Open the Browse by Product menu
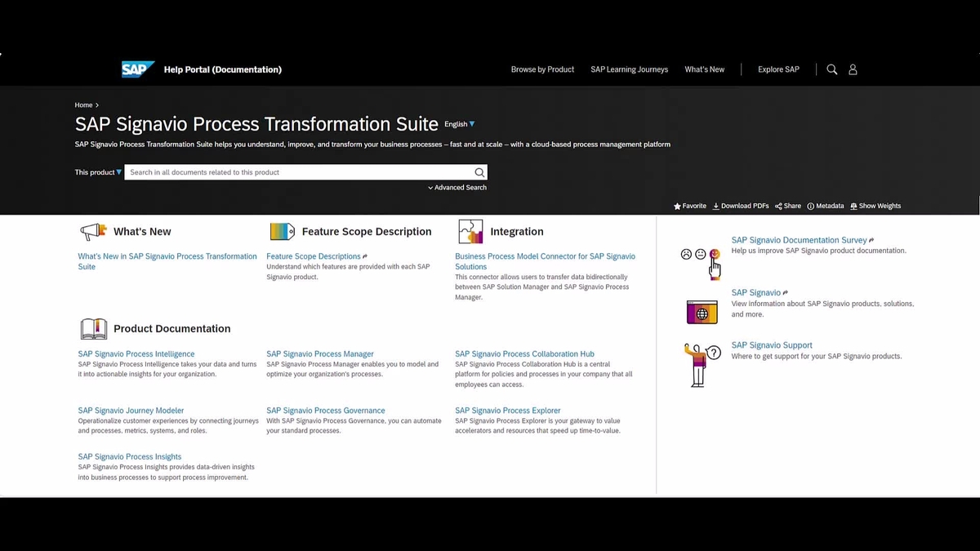This screenshot has height=551, width=980. [x=542, y=69]
